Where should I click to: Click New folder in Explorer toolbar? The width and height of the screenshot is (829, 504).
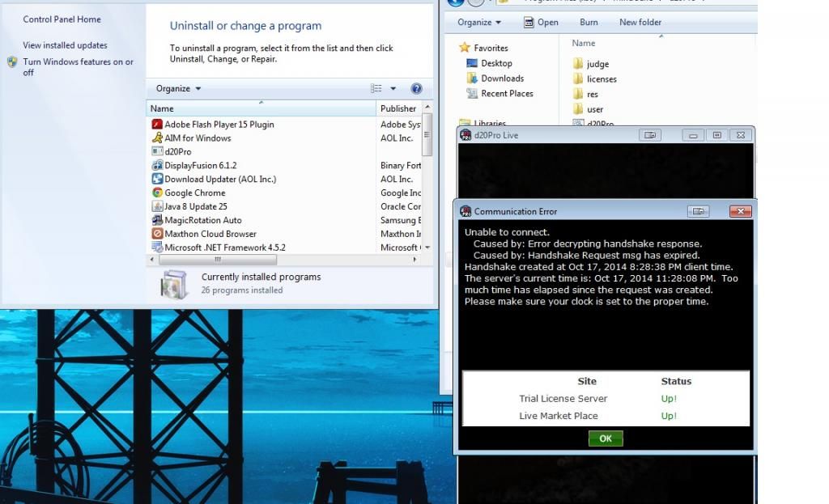pyautogui.click(x=640, y=22)
